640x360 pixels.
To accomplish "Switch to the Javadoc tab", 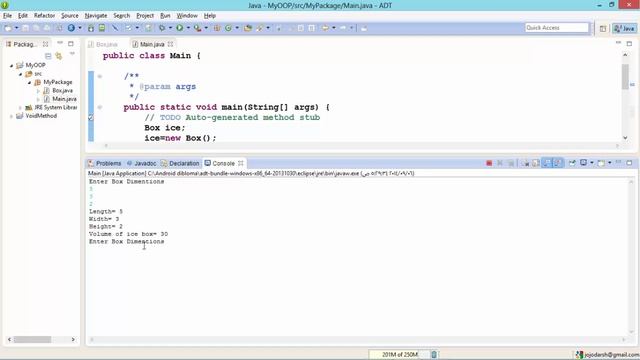I will (141, 163).
